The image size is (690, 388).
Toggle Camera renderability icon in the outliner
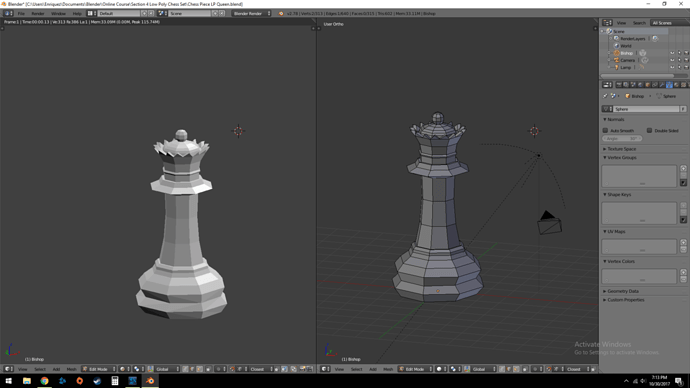686,60
